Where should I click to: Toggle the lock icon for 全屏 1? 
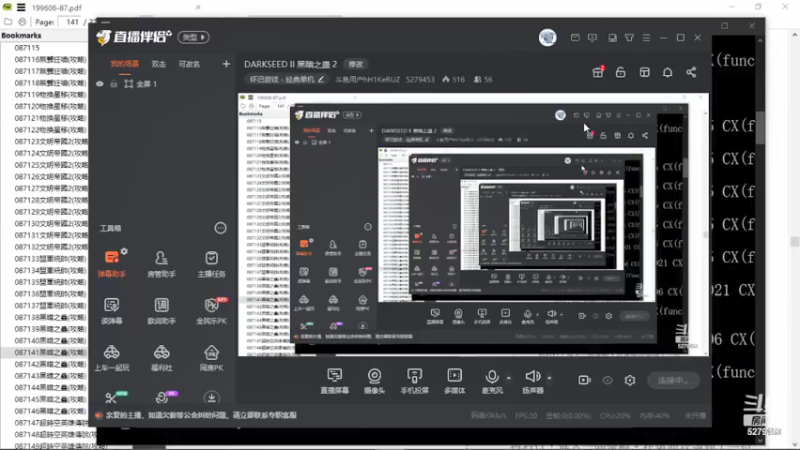pos(114,84)
